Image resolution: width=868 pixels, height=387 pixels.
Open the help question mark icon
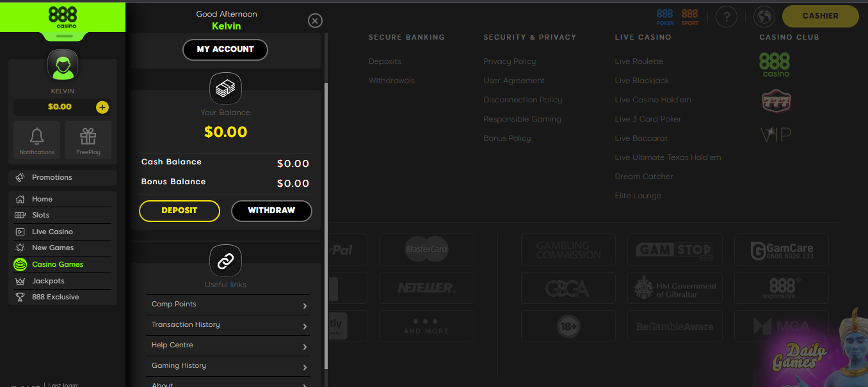click(727, 17)
